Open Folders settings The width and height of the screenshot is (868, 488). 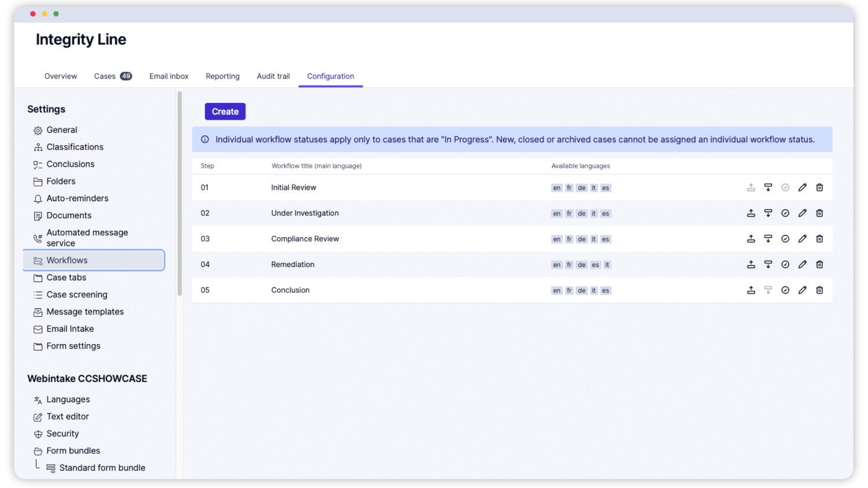(61, 182)
